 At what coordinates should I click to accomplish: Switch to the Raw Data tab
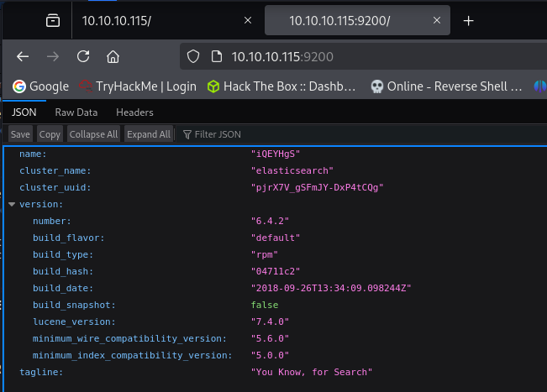76,112
